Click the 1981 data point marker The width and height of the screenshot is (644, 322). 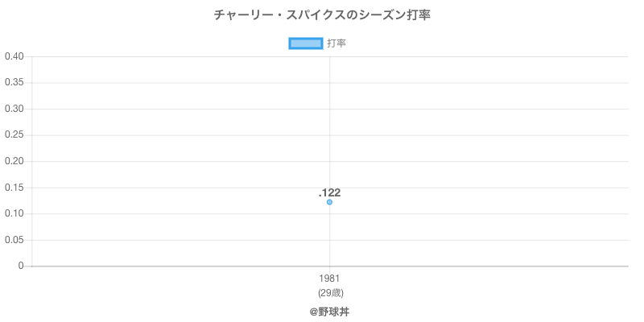click(x=329, y=202)
